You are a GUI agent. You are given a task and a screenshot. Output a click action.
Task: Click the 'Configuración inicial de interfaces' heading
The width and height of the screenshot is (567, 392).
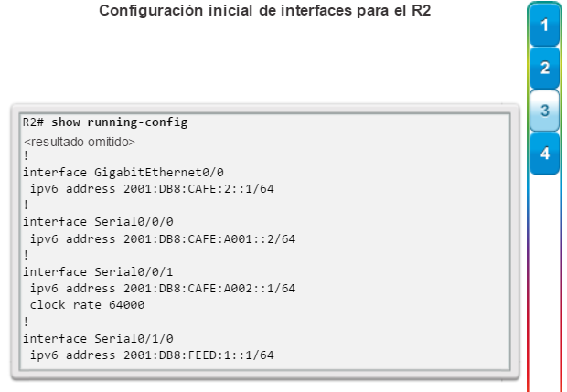(x=264, y=10)
